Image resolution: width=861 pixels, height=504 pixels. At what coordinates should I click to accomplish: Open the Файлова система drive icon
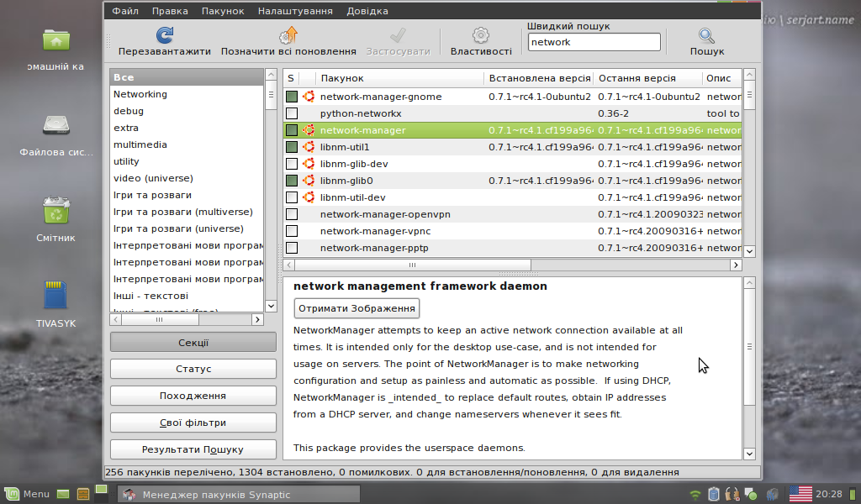[56, 126]
